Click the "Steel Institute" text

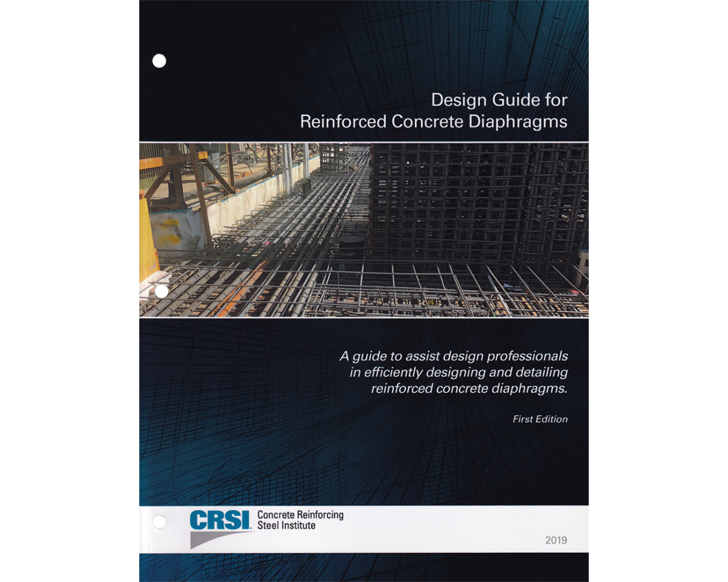[287, 526]
